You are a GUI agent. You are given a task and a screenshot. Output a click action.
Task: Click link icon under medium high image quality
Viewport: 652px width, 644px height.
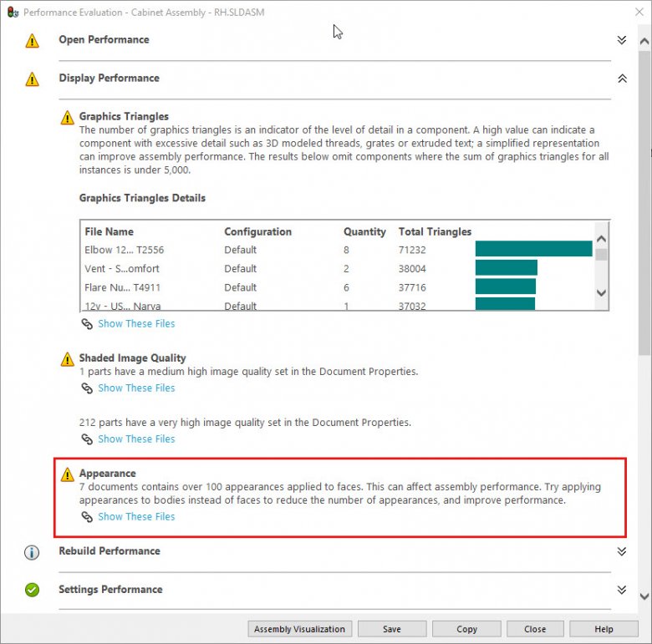pos(87,388)
